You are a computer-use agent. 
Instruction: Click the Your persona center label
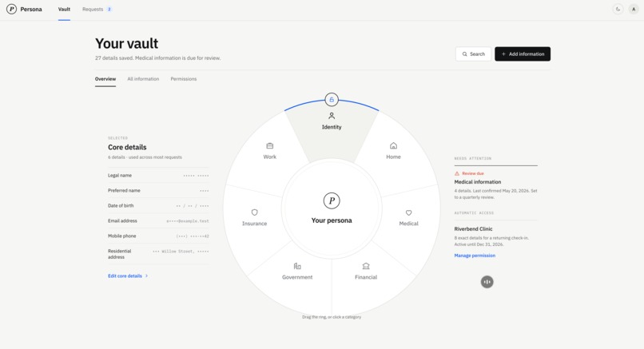click(332, 220)
